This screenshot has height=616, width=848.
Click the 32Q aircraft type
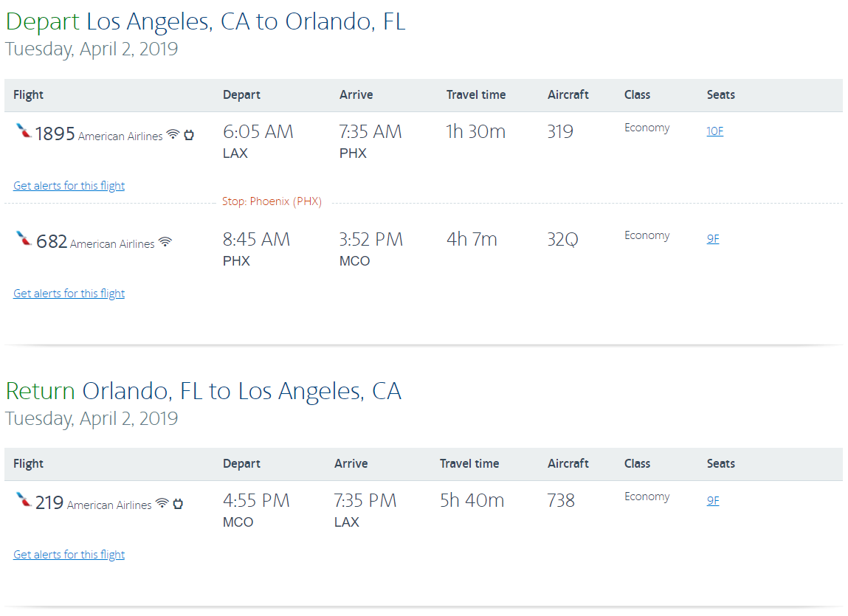click(562, 240)
